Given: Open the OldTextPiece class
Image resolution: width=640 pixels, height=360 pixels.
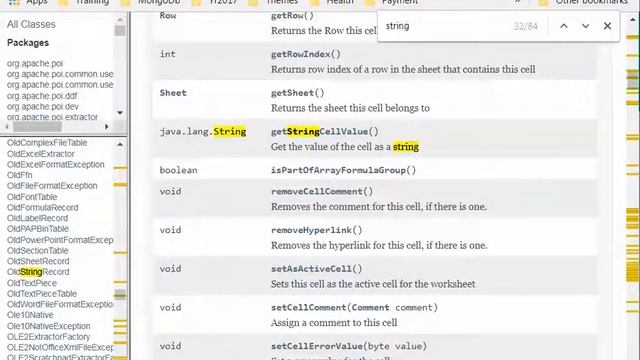Looking at the screenshot, I should pyautogui.click(x=31, y=283).
